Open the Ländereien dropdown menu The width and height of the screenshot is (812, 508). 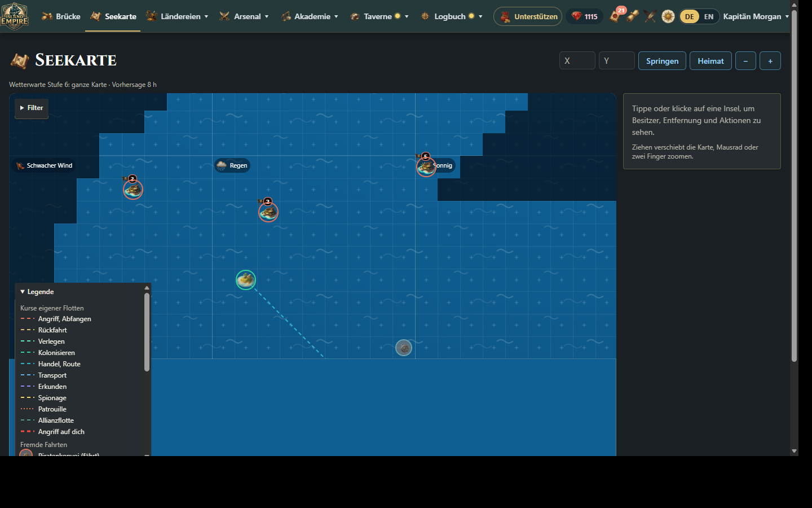(x=178, y=16)
